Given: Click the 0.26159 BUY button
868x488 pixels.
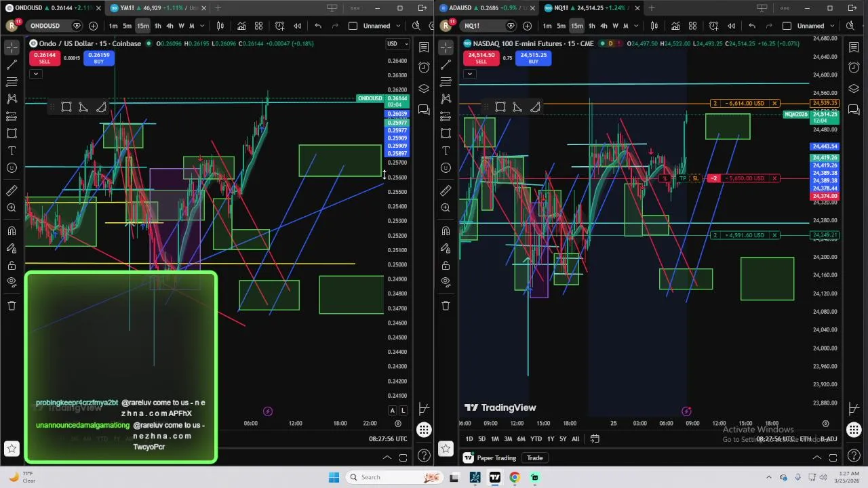Looking at the screenshot, I should tap(98, 58).
